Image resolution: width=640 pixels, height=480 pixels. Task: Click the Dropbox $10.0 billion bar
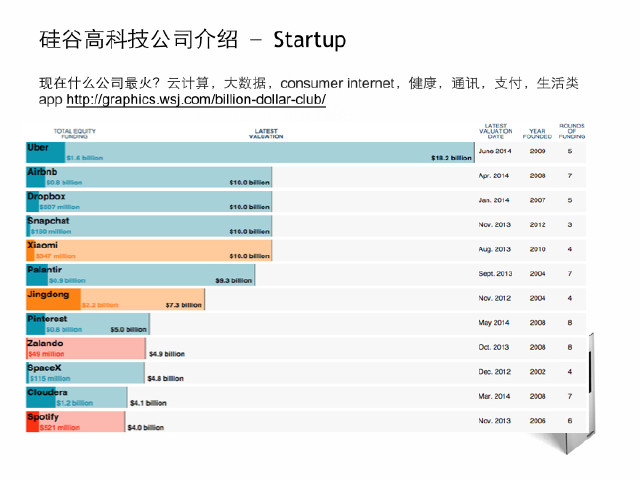(149, 202)
